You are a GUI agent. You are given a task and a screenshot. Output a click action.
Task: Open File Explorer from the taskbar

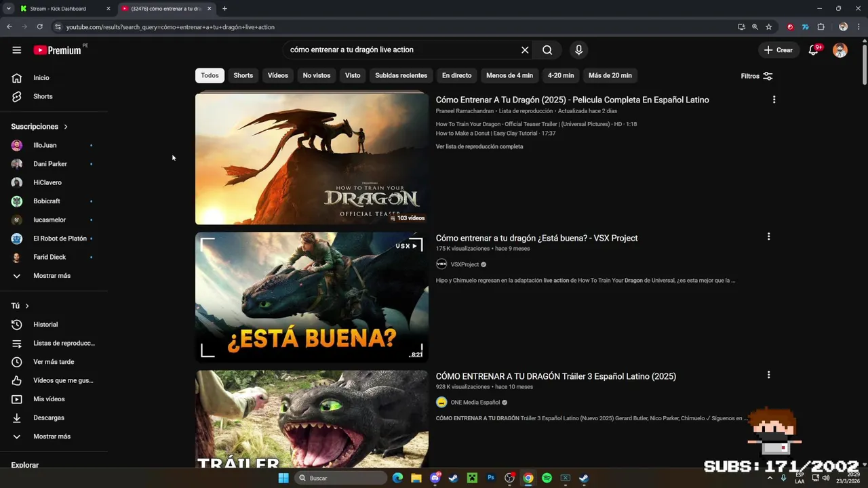click(x=416, y=478)
